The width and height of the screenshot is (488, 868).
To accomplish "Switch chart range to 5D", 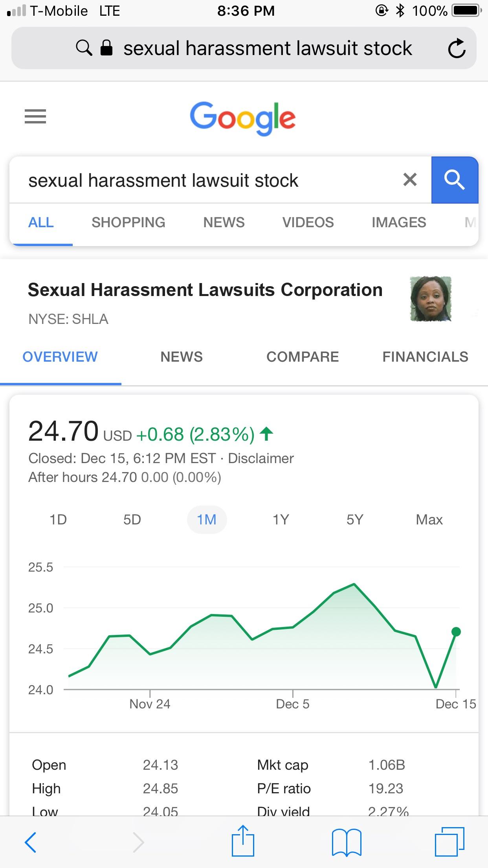I will [x=132, y=520].
